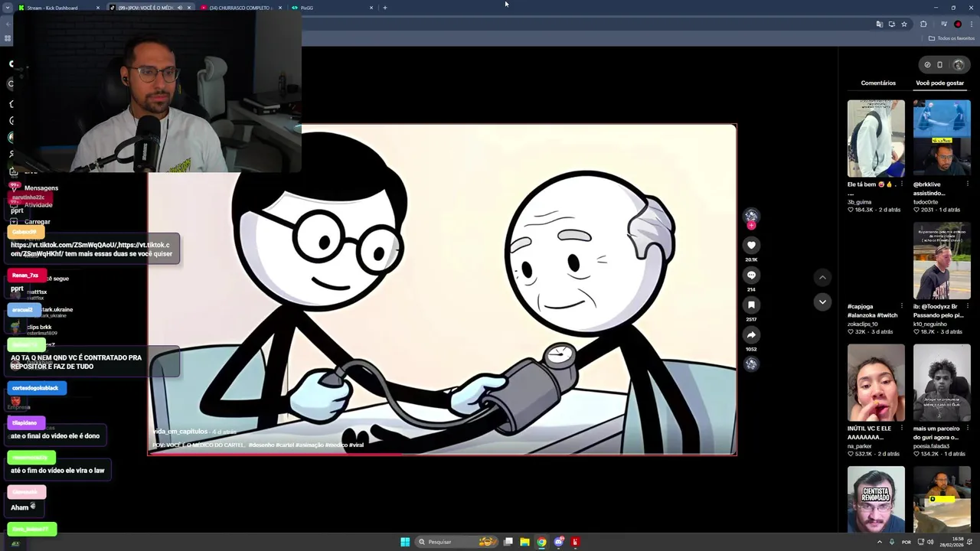Viewport: 980px width, 551px height.
Task: Save video with the bookmark icon
Action: click(x=751, y=305)
